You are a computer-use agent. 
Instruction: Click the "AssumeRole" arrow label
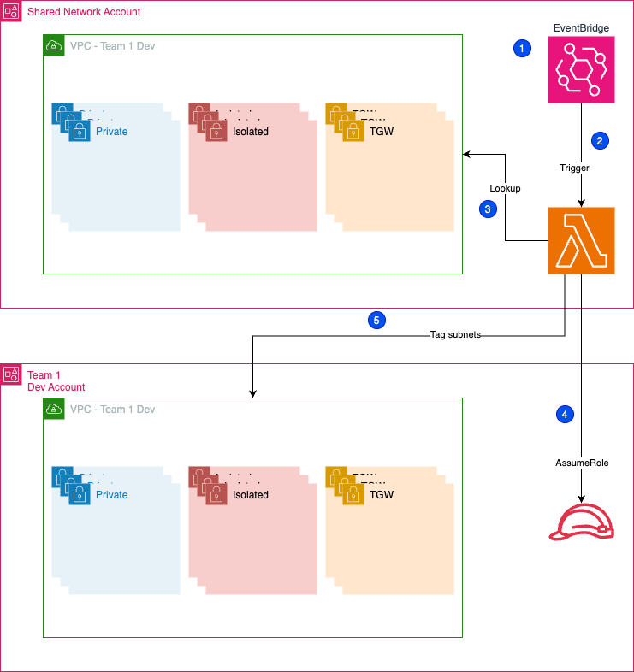[582, 463]
